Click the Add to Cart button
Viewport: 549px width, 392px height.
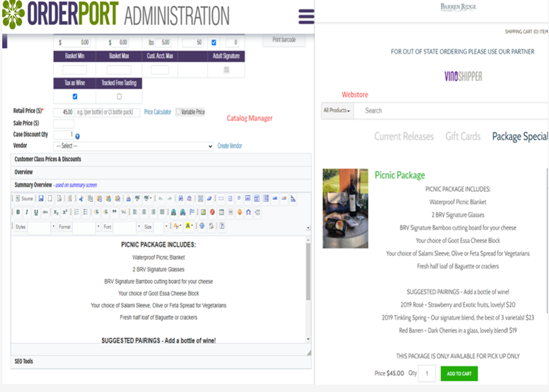459,374
